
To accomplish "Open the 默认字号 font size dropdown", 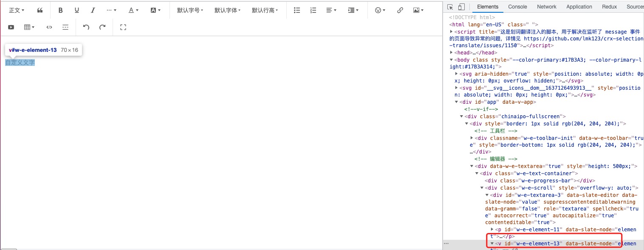I will [x=190, y=10].
